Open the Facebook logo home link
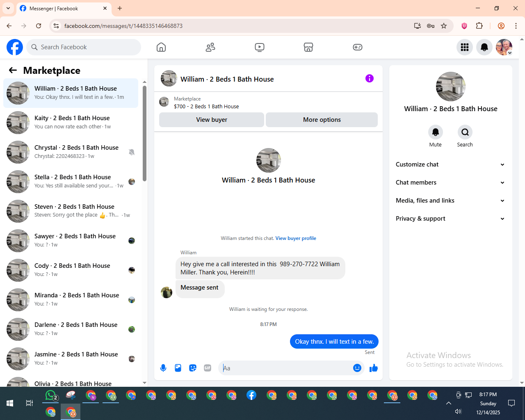Viewport: 525px width, 420px height. coord(15,47)
